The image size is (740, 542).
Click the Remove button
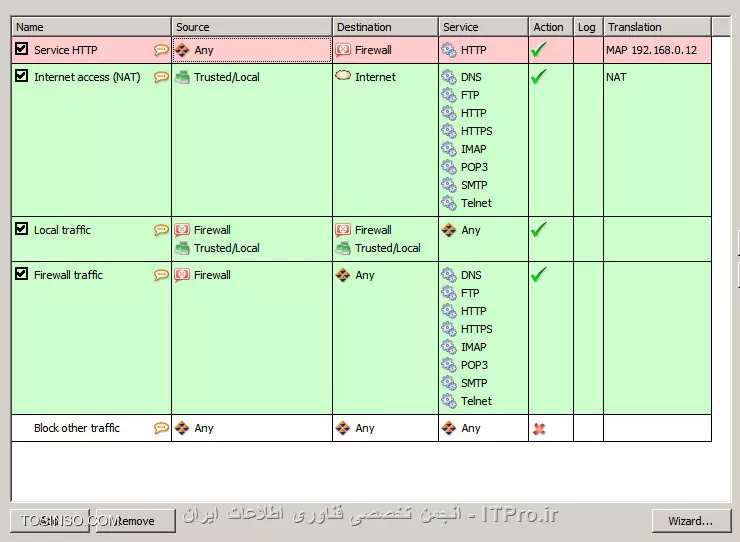136,521
